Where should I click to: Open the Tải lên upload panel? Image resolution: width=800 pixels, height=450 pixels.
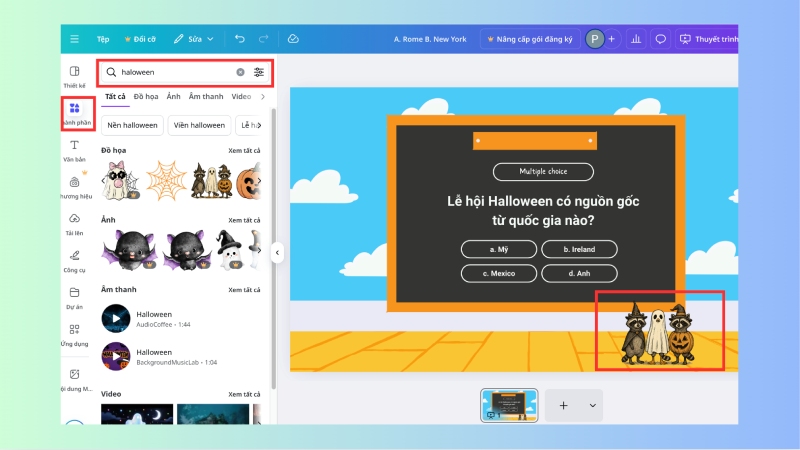pos(74,222)
